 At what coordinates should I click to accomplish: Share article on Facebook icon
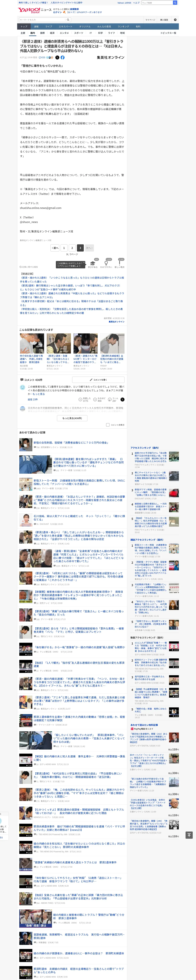tap(63, 57)
